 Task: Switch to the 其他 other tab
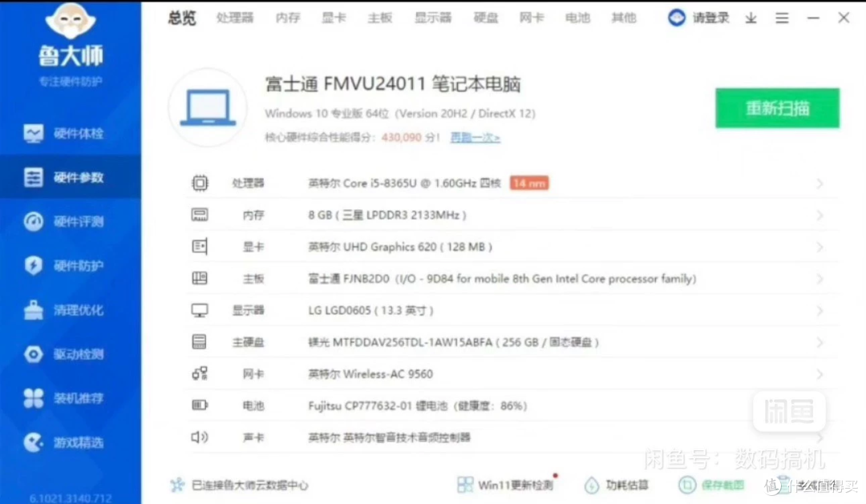coord(624,18)
